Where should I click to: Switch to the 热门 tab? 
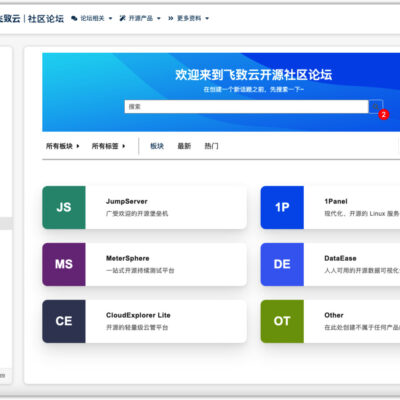click(211, 146)
